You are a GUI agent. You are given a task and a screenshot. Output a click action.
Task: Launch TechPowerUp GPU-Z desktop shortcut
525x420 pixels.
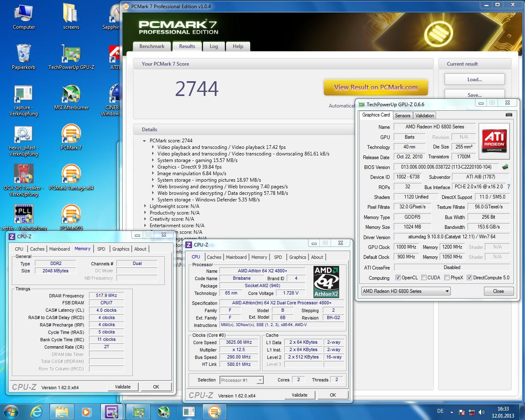click(71, 57)
